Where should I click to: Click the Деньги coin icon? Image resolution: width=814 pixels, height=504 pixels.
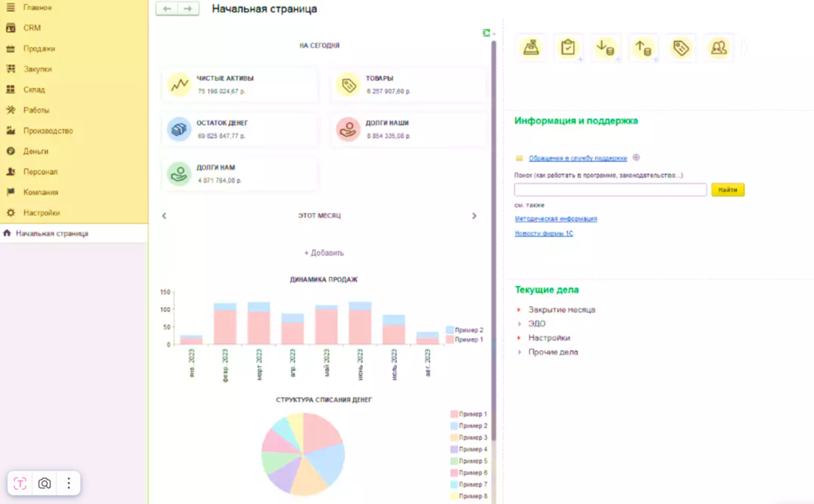11,151
